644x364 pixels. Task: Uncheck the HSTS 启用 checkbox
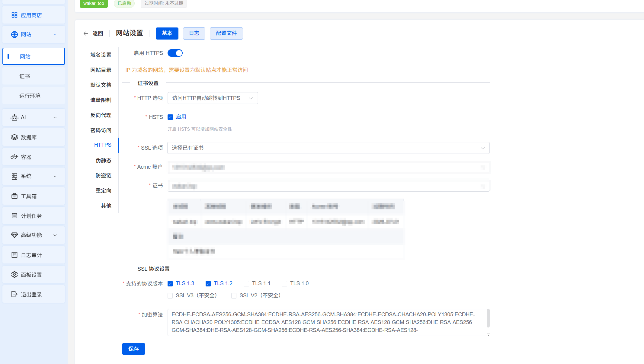click(170, 117)
